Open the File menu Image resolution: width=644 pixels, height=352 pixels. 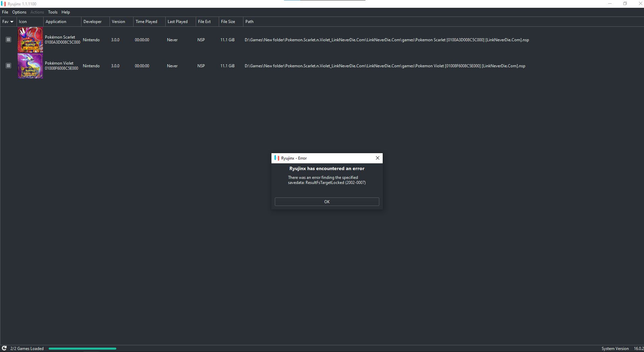pos(5,12)
